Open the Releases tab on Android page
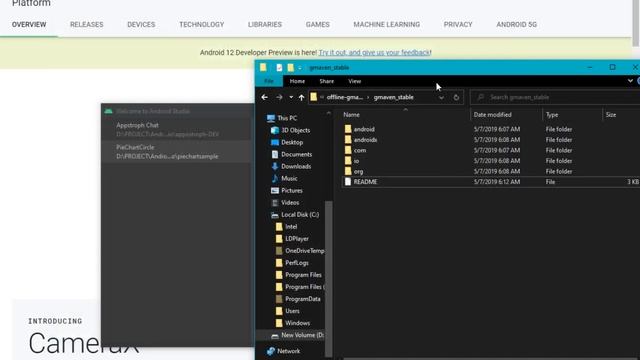This screenshot has width=640, height=360. click(x=87, y=24)
